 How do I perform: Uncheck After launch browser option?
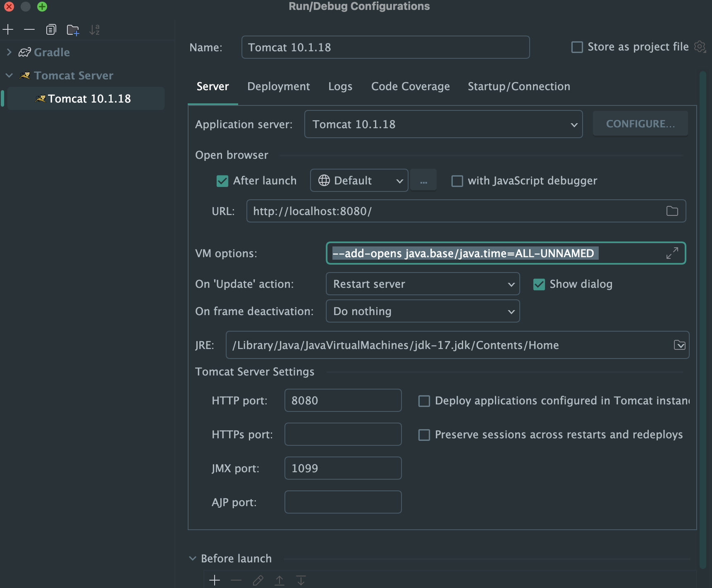(x=222, y=181)
